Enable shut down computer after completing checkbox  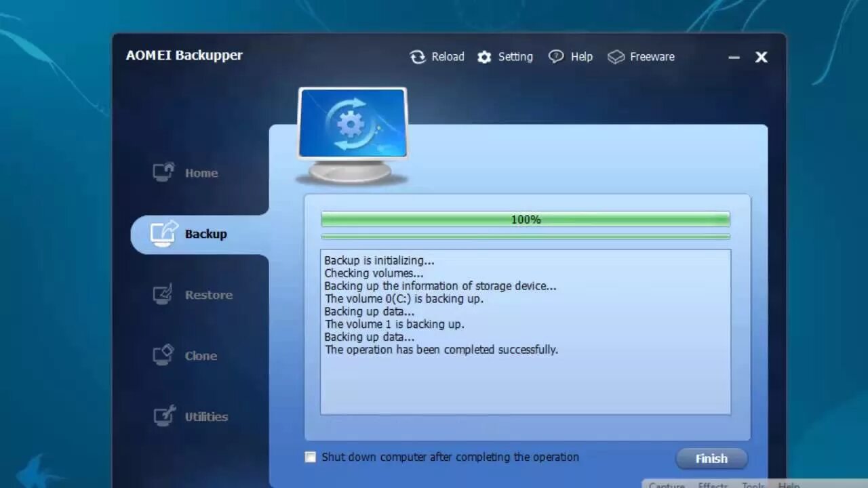point(311,457)
